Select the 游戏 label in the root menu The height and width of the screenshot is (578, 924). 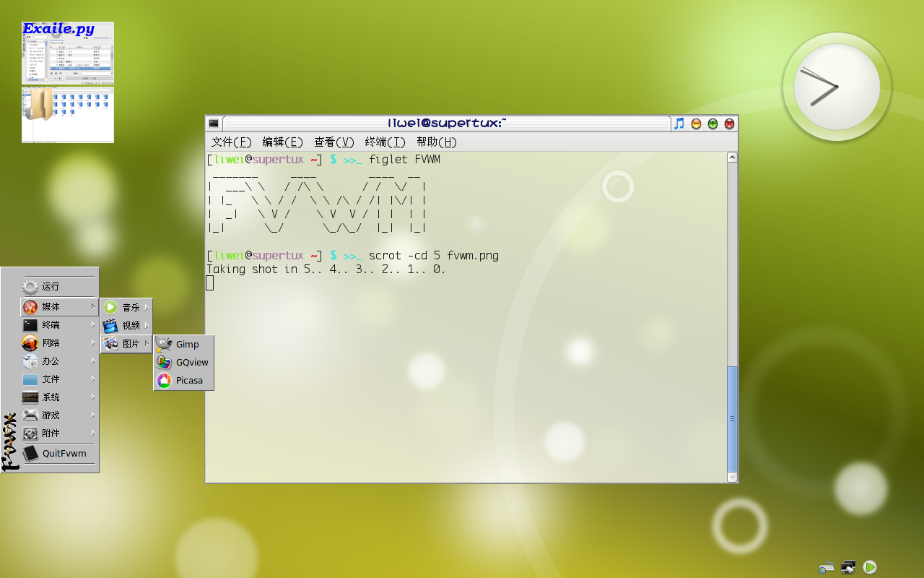(51, 415)
